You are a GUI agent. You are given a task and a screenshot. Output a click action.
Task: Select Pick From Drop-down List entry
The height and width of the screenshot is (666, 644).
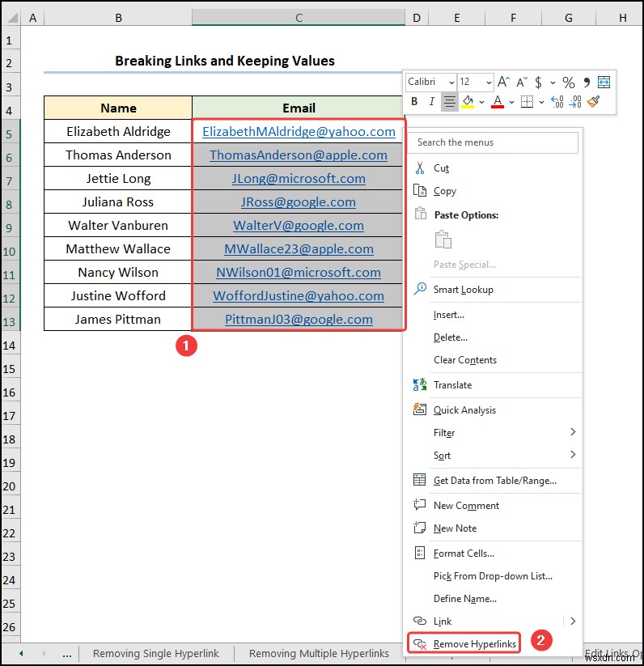pos(493,576)
